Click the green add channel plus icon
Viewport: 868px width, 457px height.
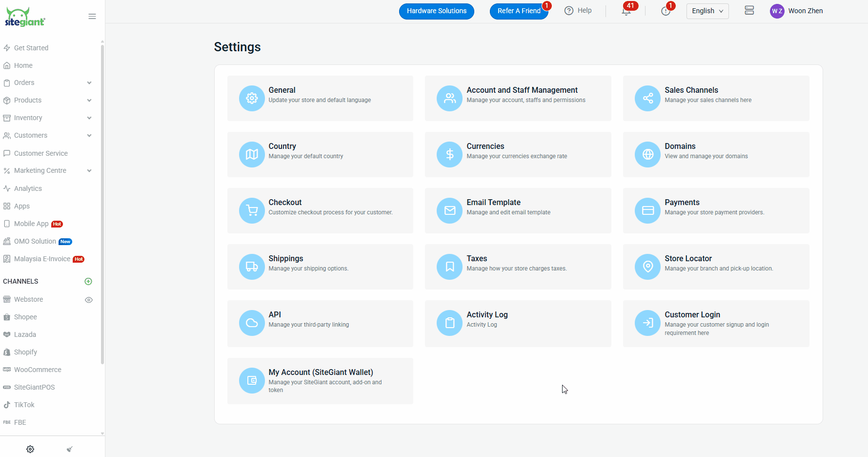[88, 281]
